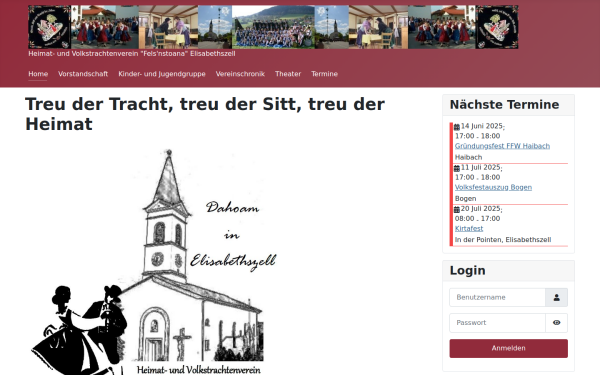This screenshot has width=600, height=375.
Task: Click the 'Login' panel heading
Action: tap(468, 271)
